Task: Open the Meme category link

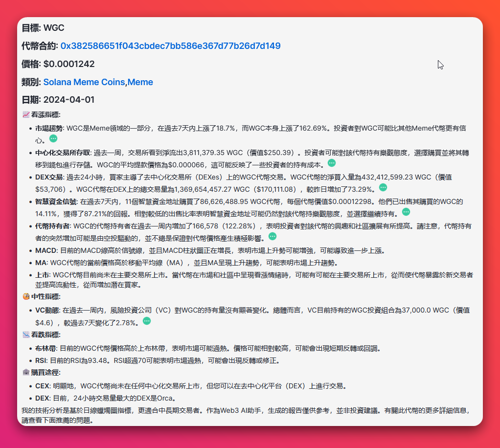Action: tap(140, 82)
